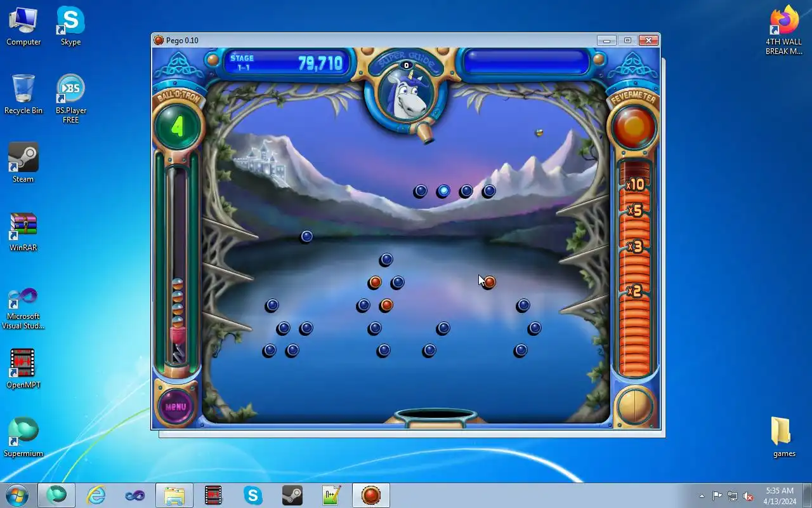The height and width of the screenshot is (508, 812).
Task: Open Visual Studio from the taskbar
Action: [x=135, y=495]
